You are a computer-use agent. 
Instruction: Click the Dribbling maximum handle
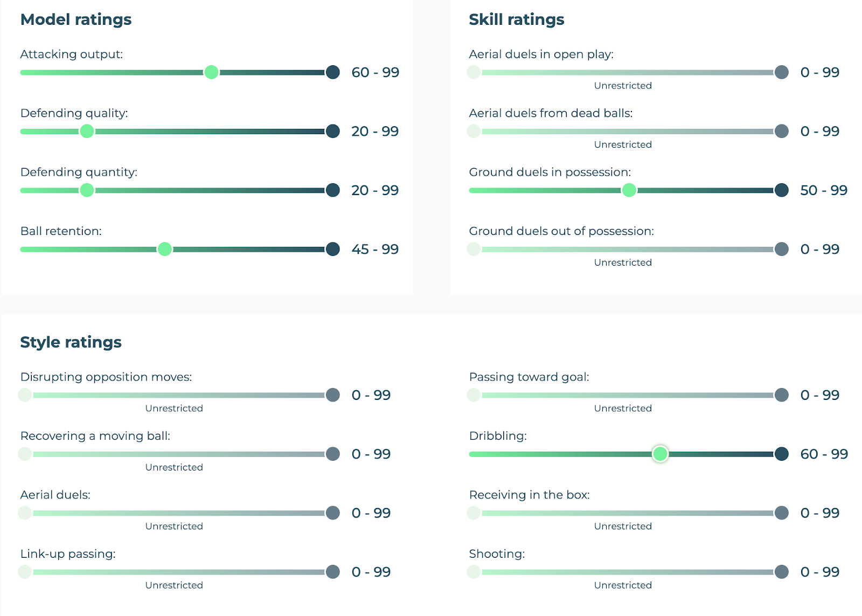coord(782,454)
